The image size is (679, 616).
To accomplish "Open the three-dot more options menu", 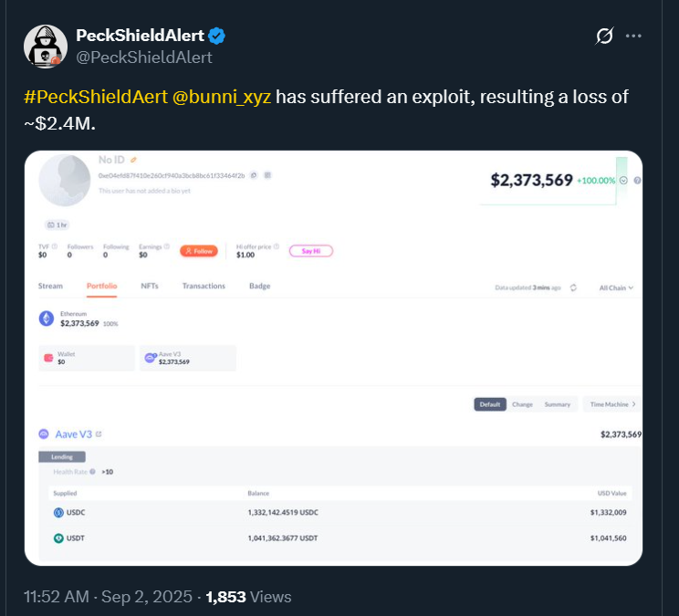I will point(633,36).
